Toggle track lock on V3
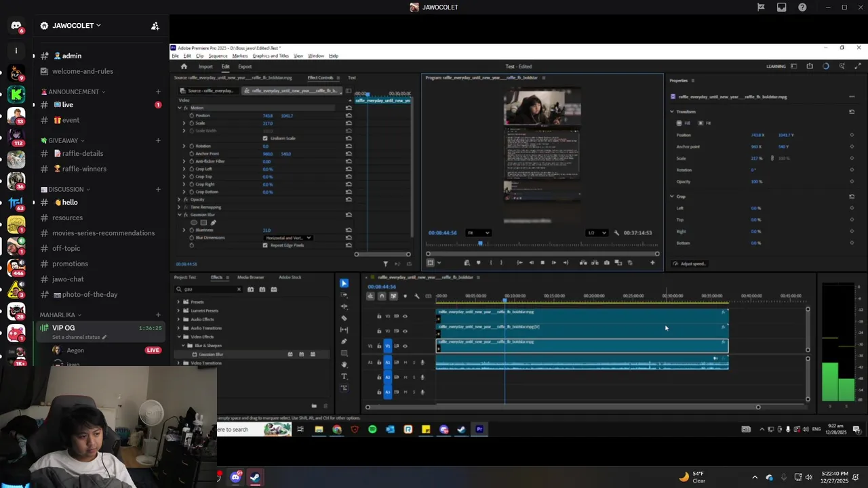Viewport: 868px width, 488px height. (379, 317)
